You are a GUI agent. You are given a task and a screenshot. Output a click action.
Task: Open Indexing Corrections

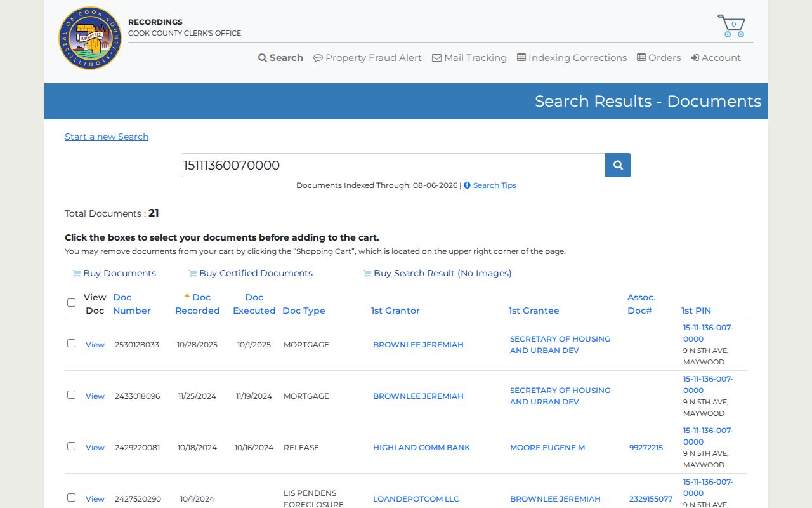click(x=572, y=58)
